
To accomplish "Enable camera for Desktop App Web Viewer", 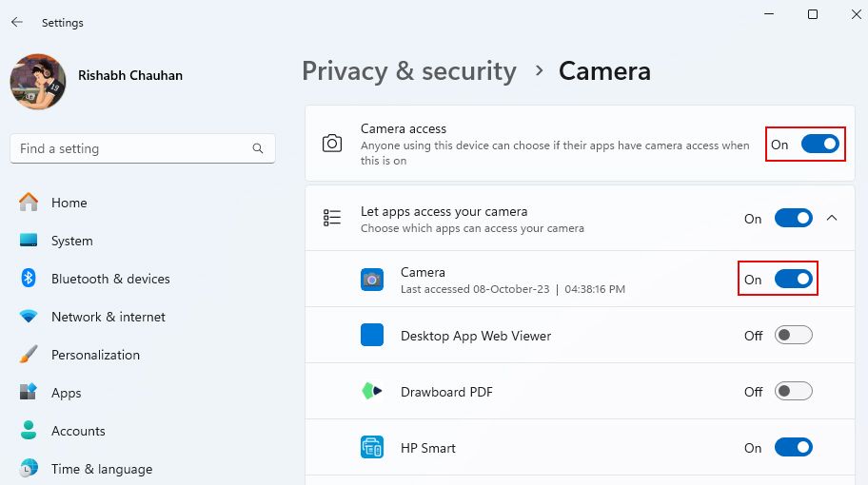I will point(793,336).
